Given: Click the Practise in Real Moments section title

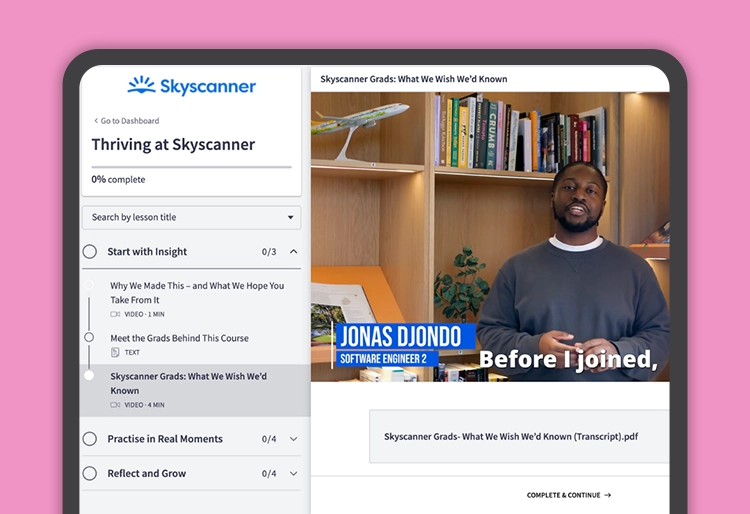Looking at the screenshot, I should 165,439.
